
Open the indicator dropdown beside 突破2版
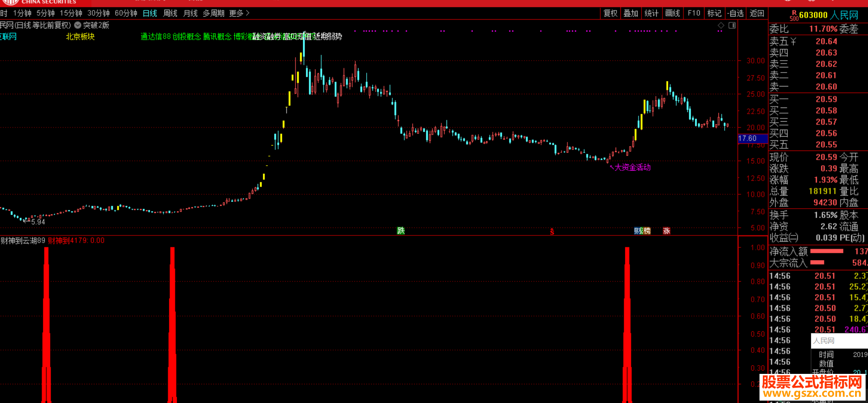pyautogui.click(x=77, y=25)
